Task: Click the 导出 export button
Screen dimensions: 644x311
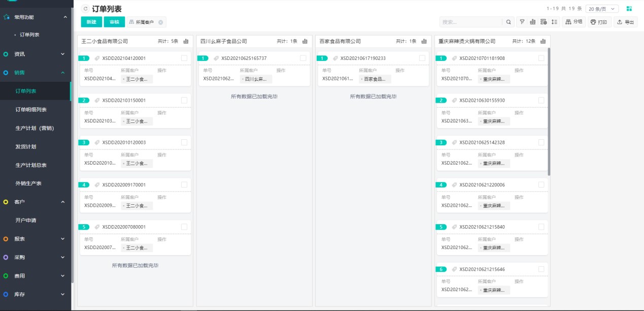Action: tap(625, 22)
